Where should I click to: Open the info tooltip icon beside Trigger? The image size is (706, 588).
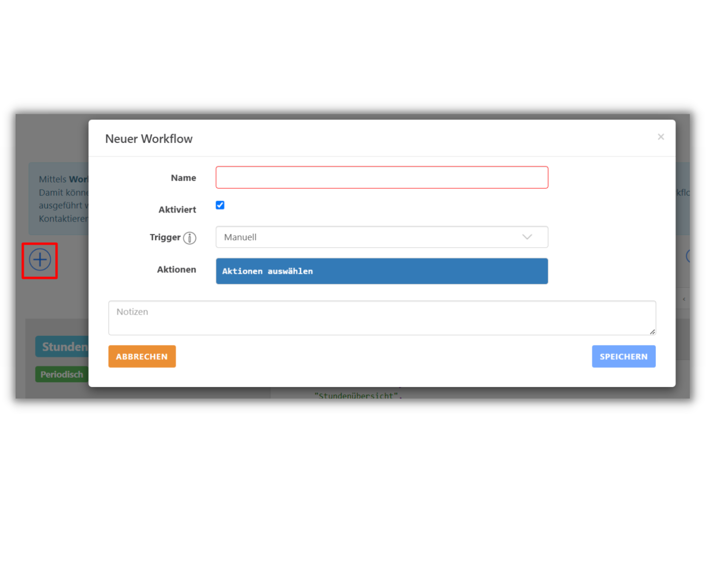[x=190, y=238]
